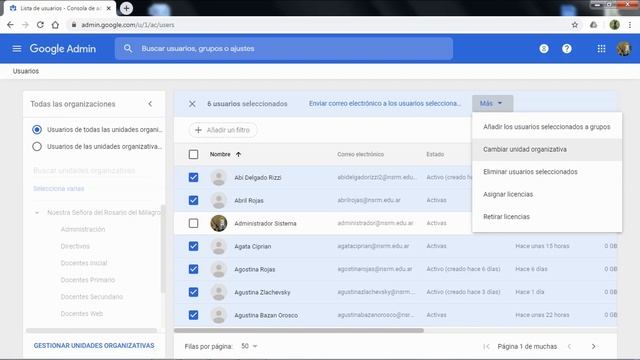This screenshot has width=640, height=360.
Task: Open Chrome three-dot menu
Action: point(630,25)
